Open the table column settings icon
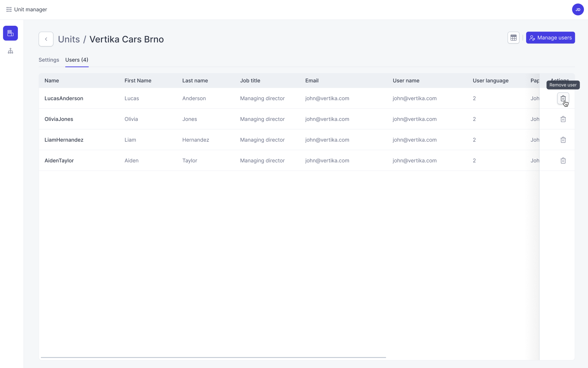The height and width of the screenshot is (368, 588). point(513,38)
